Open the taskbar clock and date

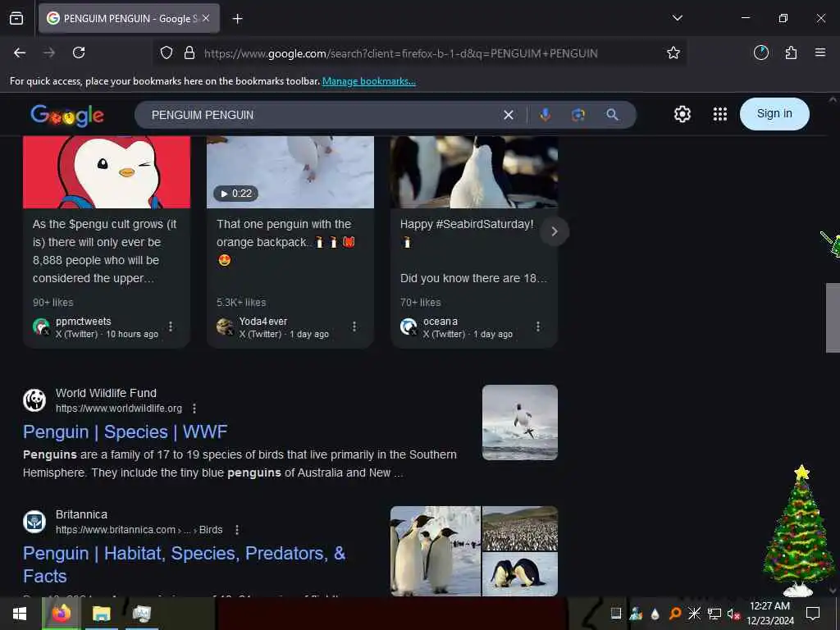[769, 614]
